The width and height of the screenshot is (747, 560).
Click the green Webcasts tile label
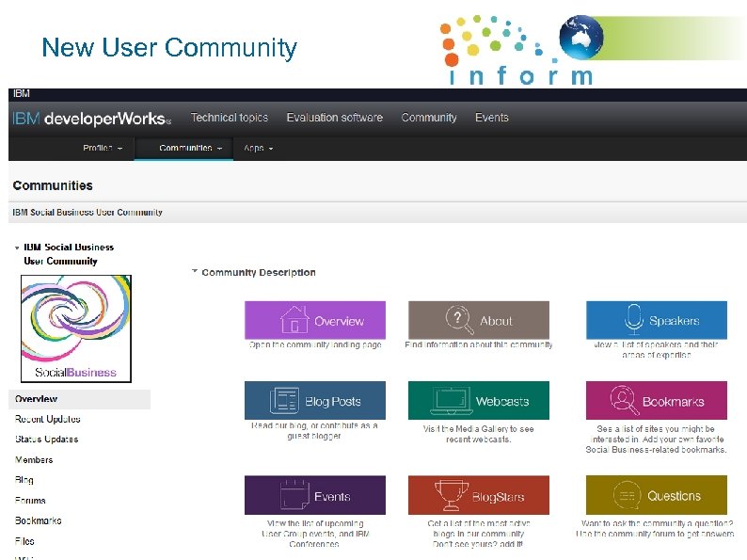[x=502, y=401]
